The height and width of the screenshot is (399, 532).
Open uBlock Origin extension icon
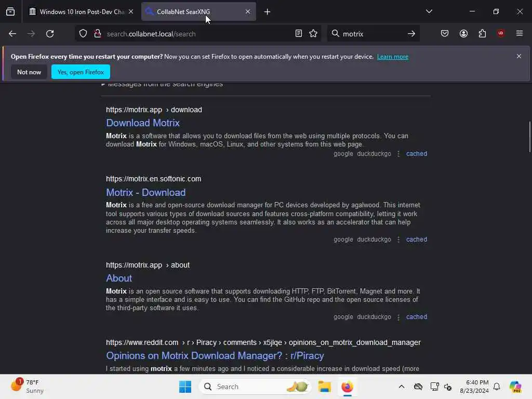click(x=500, y=33)
